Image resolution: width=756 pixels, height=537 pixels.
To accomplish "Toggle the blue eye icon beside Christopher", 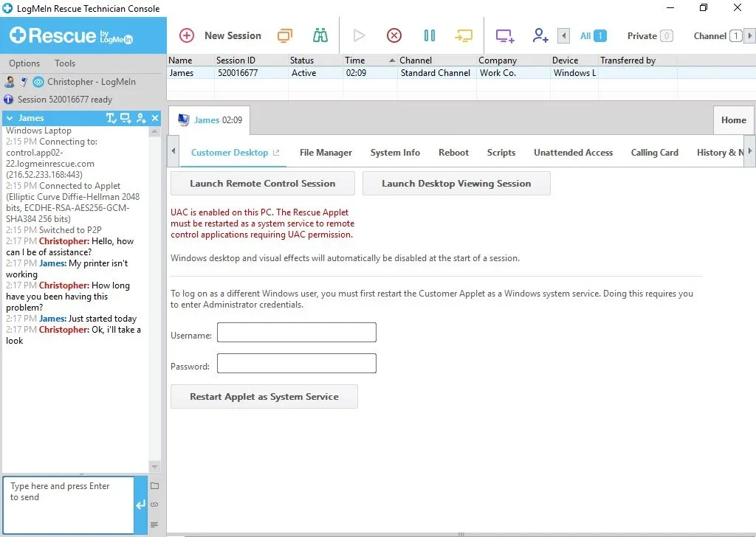I will [x=38, y=82].
